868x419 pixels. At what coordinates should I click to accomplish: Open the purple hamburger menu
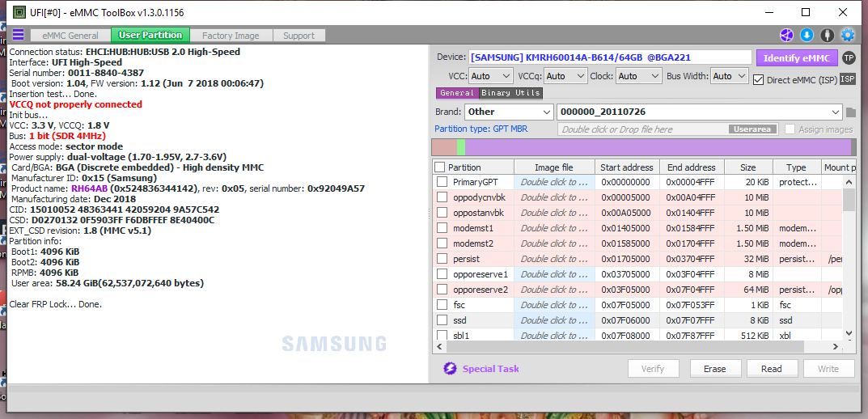(x=18, y=35)
